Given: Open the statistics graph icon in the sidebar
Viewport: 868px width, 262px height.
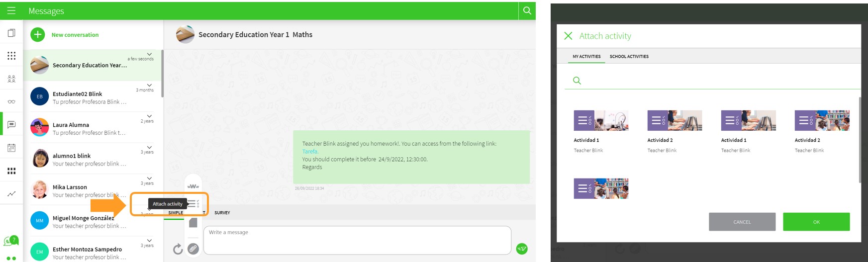Looking at the screenshot, I should click(11, 194).
